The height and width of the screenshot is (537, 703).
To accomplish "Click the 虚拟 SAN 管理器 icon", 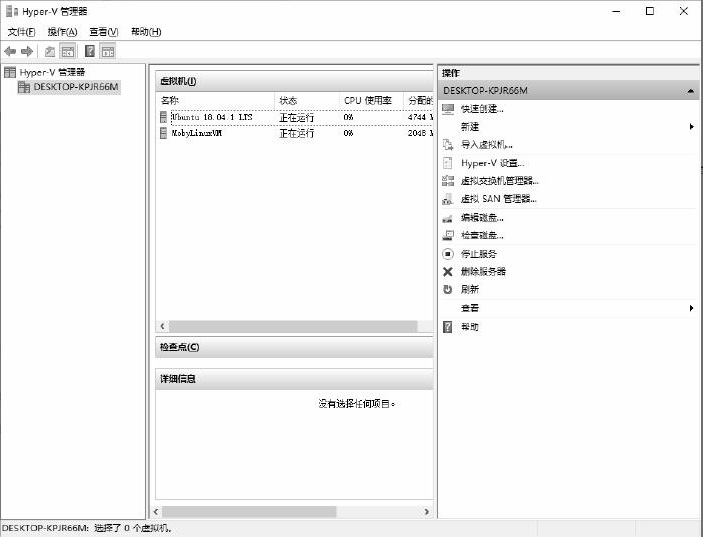I will pos(447,199).
